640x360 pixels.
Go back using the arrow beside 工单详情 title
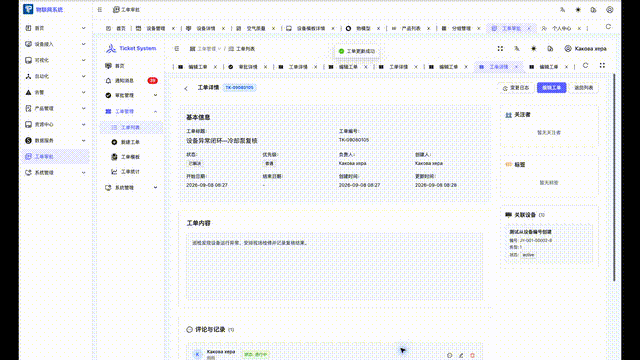pyautogui.click(x=186, y=88)
